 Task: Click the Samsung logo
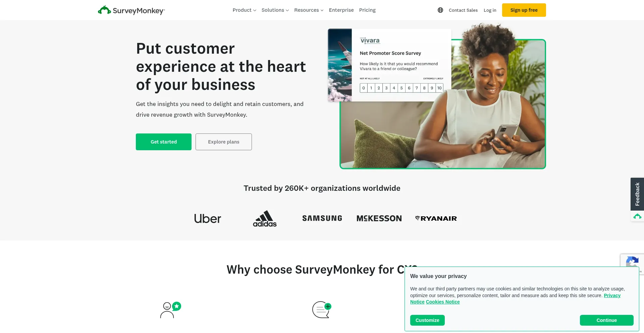[x=322, y=218]
